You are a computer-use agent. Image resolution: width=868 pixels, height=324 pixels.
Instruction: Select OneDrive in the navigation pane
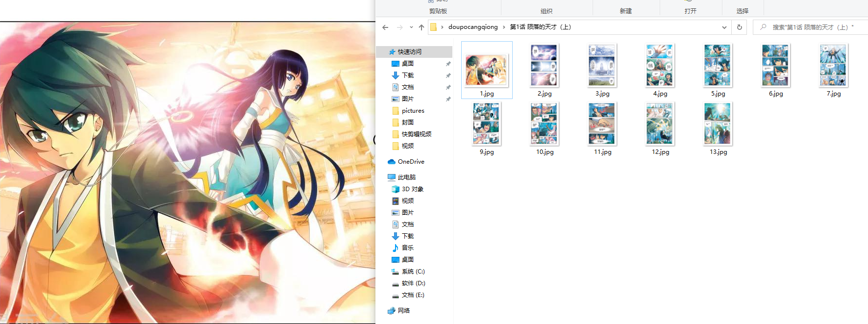(x=411, y=162)
